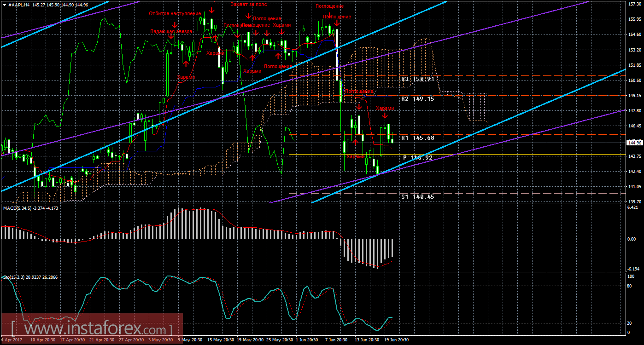
Task: Click the '13 Jun 20:30' date label
Action: pos(367,340)
